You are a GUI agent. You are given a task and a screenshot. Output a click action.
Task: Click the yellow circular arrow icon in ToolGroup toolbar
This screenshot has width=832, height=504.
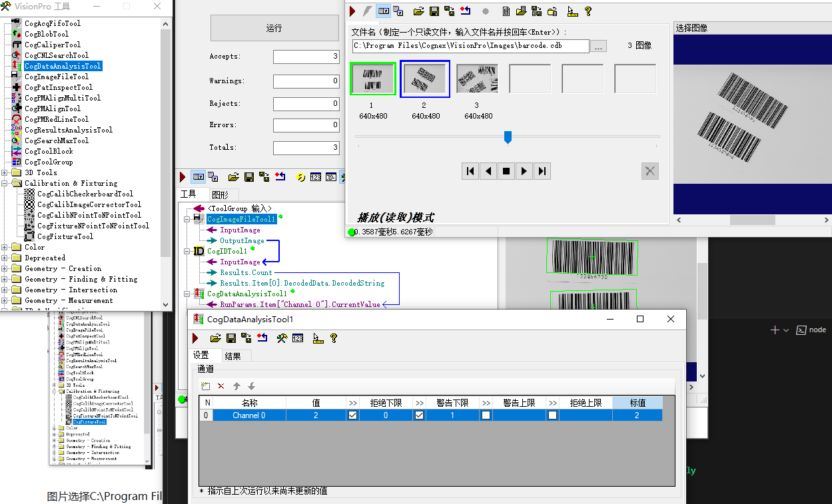(300, 177)
